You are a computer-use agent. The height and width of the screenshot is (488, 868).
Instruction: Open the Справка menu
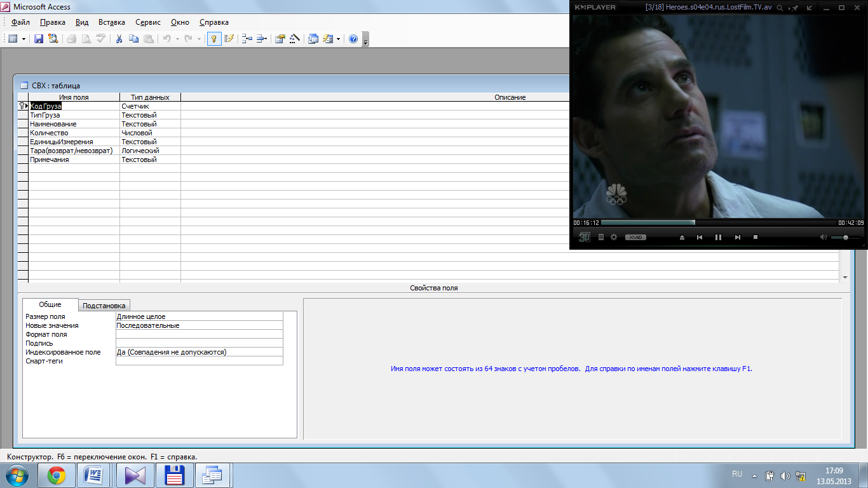[x=214, y=22]
